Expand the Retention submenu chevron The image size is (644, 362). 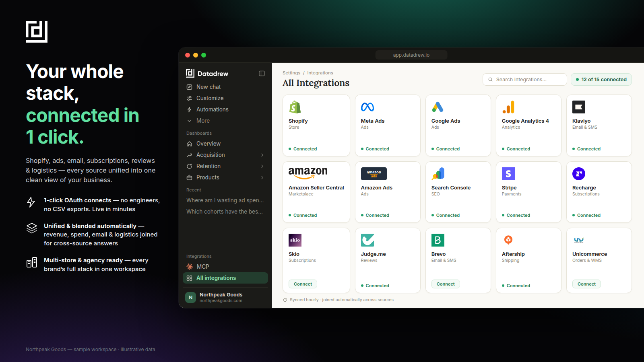(262, 166)
